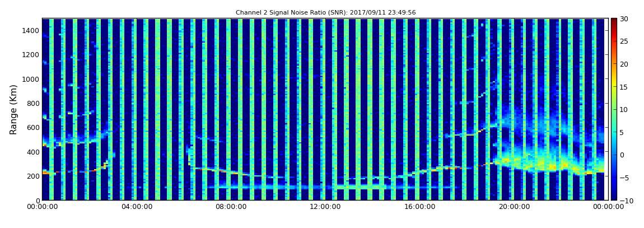This screenshot has width=644, height=228.
Task: Click the colorbar value 15
Action: tap(624, 87)
